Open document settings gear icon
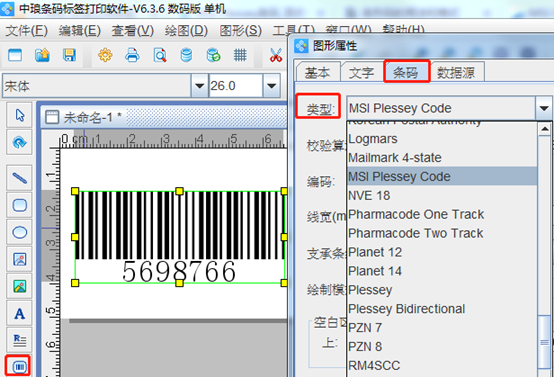Viewport: 554px width, 377px height. [105, 55]
